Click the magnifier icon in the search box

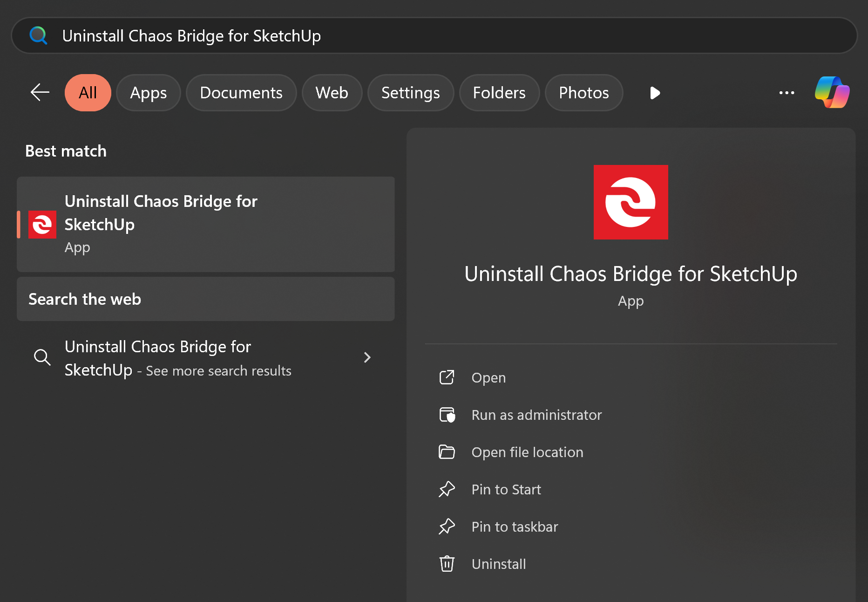(38, 35)
